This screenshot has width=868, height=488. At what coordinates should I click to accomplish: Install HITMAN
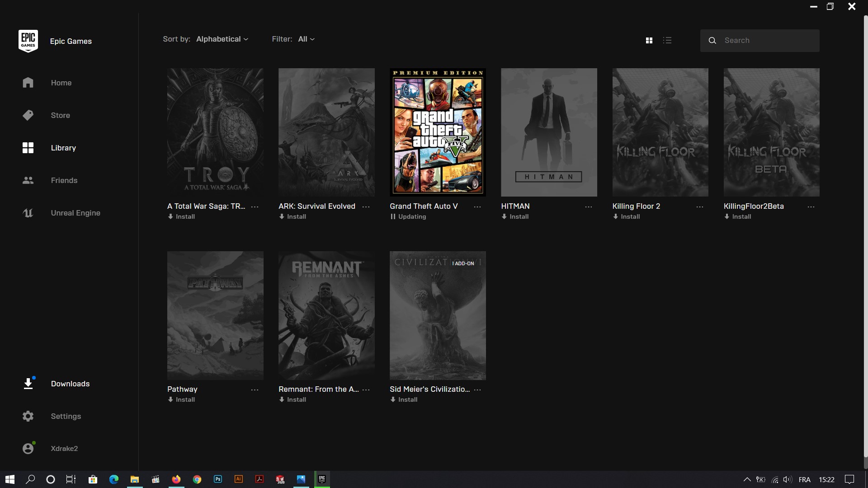coord(515,216)
